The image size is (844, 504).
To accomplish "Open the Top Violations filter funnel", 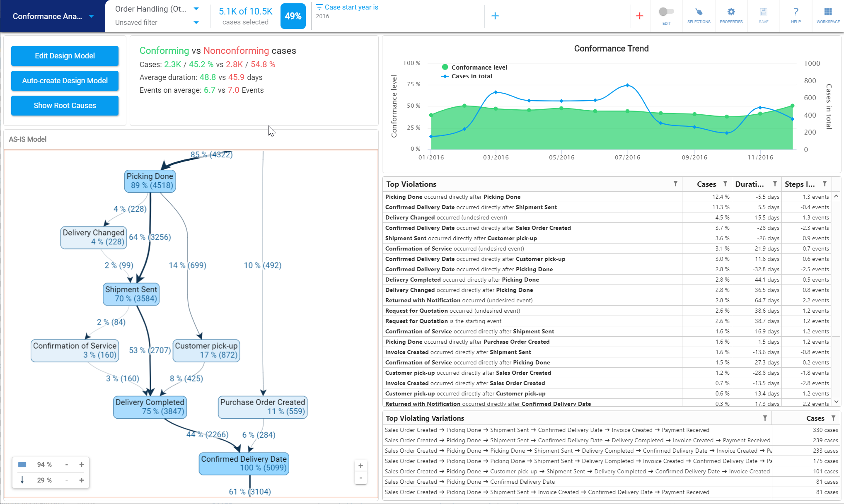I will (x=675, y=184).
